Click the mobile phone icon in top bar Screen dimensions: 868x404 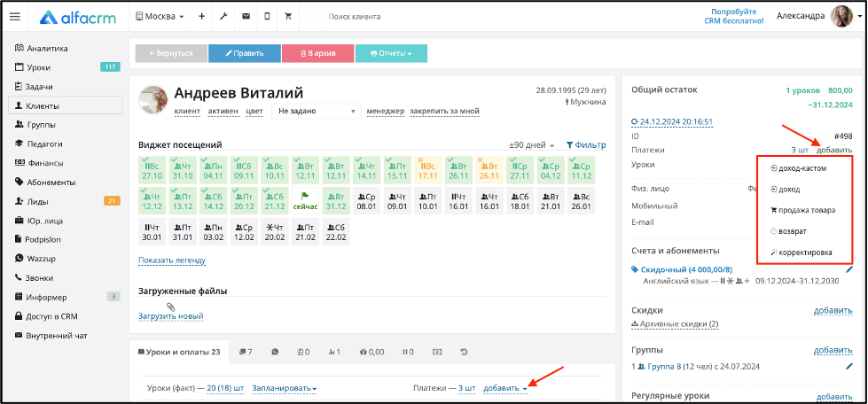click(268, 17)
